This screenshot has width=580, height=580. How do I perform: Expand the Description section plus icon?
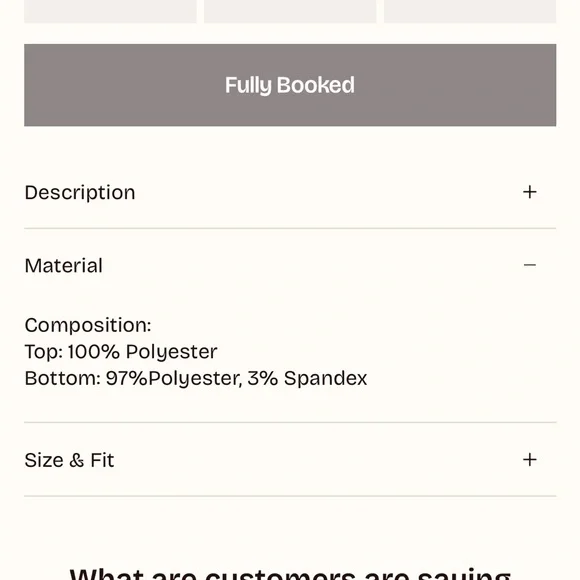point(529,192)
